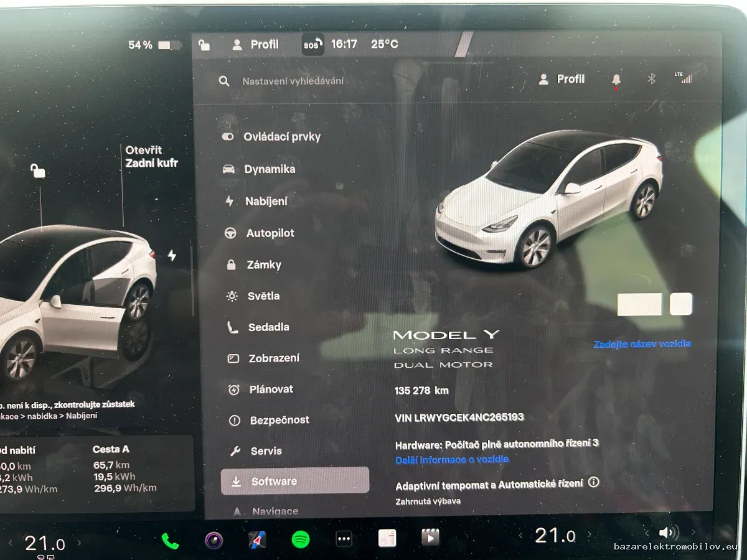Viewport: 747px width, 560px height.
Task: Open the Dynamika menu item
Action: [259, 169]
